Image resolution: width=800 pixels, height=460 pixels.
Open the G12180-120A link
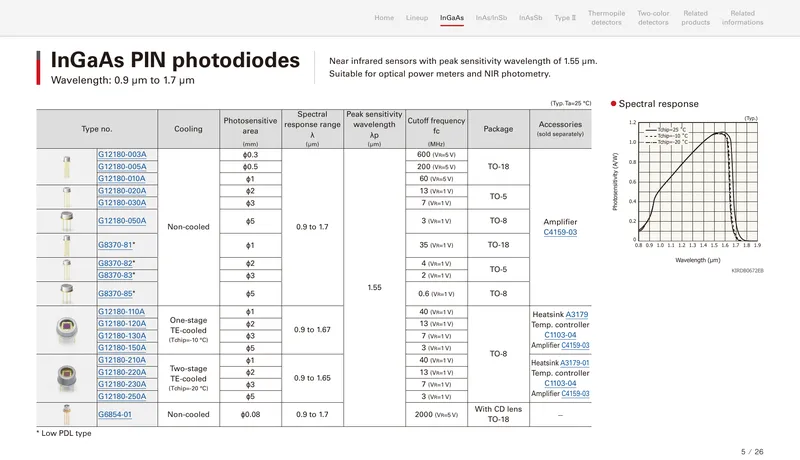(122, 323)
